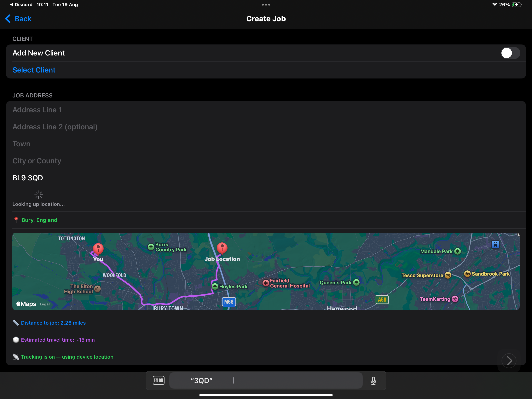Open the Legal link on the map
The width and height of the screenshot is (532, 399).
click(x=45, y=304)
